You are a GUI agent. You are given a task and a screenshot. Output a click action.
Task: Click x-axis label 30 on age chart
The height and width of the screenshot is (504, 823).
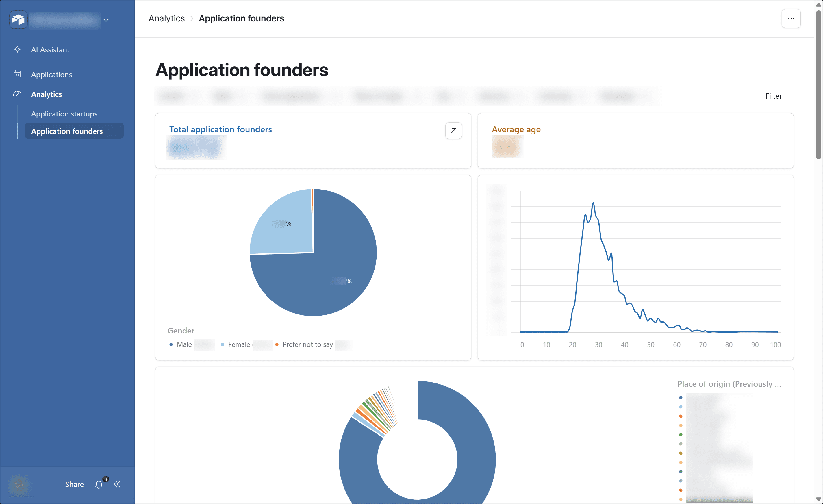click(x=598, y=344)
